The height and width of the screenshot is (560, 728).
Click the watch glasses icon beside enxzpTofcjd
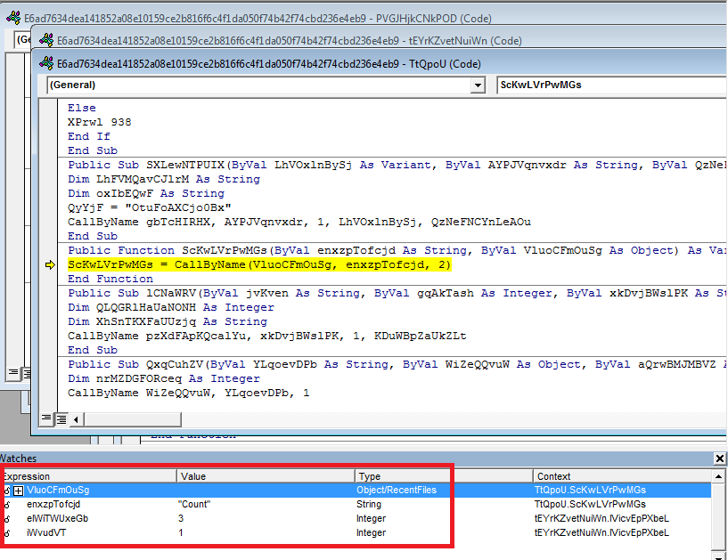(6, 505)
